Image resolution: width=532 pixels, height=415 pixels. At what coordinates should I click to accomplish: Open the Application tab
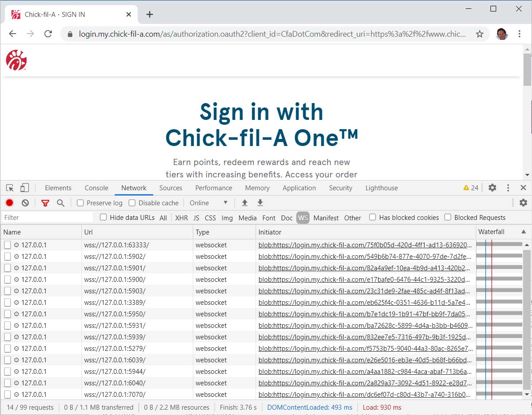[299, 188]
